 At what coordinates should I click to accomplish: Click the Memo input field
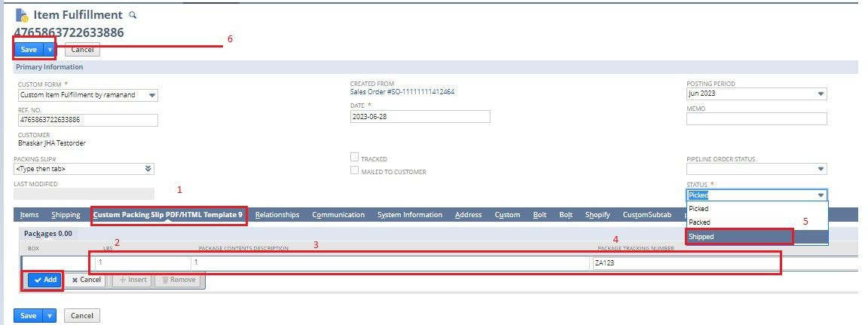(x=756, y=118)
